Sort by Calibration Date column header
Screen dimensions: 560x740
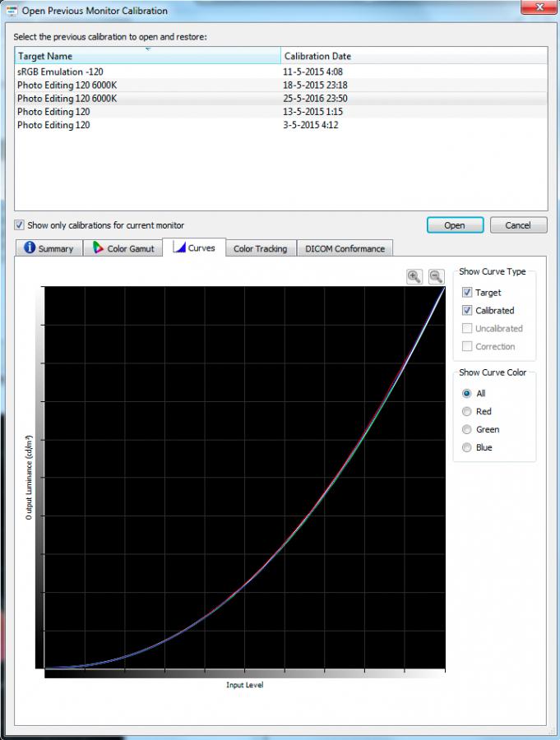click(x=414, y=56)
